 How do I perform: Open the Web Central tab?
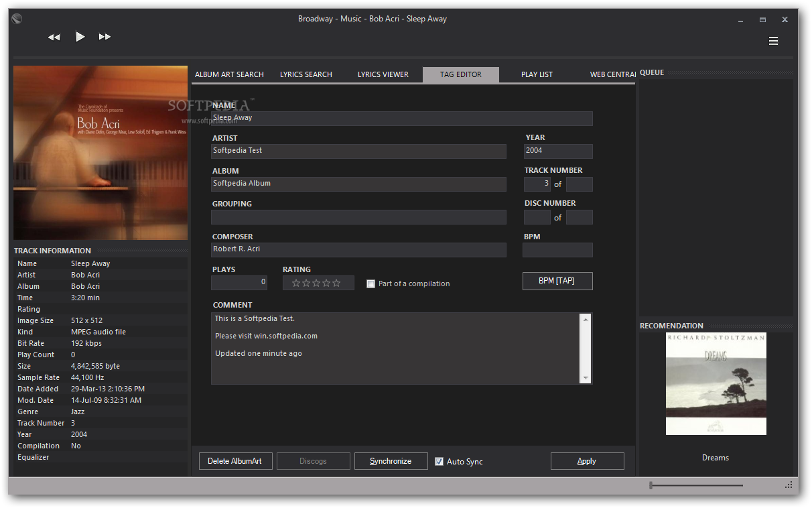point(612,74)
